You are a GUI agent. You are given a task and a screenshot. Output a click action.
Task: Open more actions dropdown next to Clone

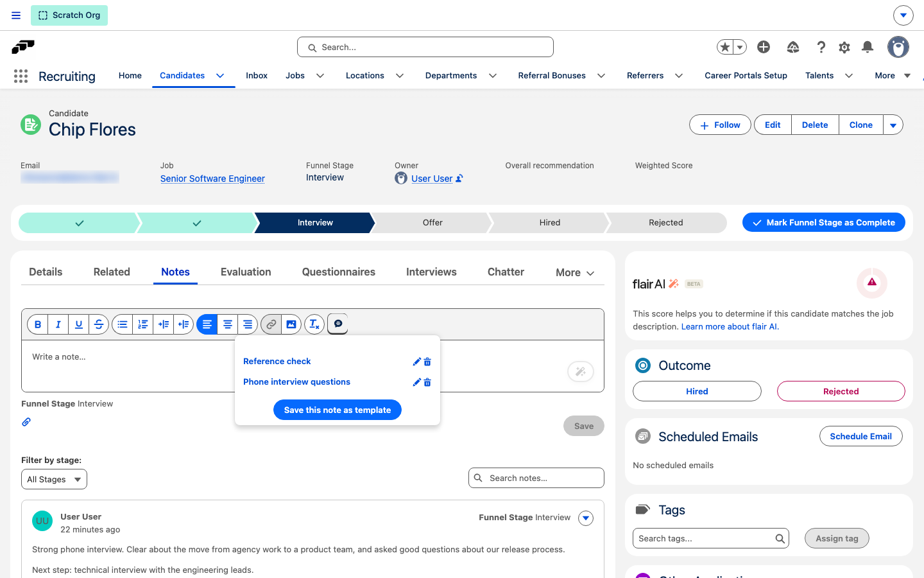pyautogui.click(x=893, y=125)
